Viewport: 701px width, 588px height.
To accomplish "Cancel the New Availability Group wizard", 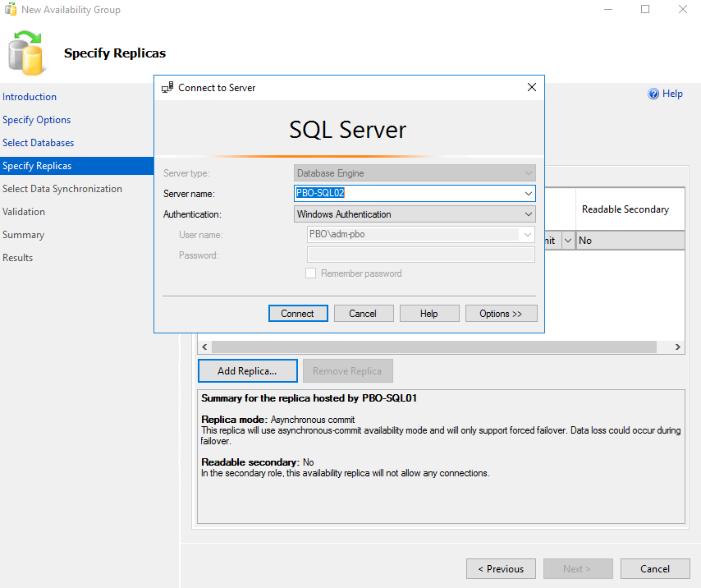I will point(655,569).
